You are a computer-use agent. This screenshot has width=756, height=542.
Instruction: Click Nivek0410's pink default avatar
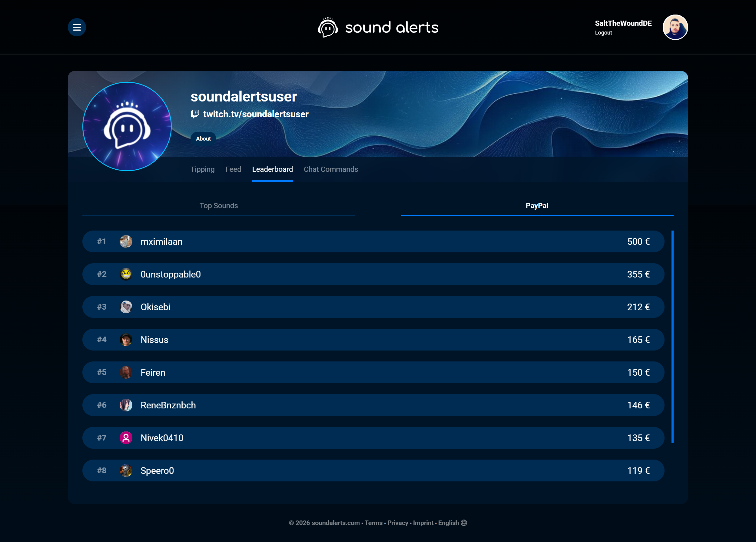point(126,438)
